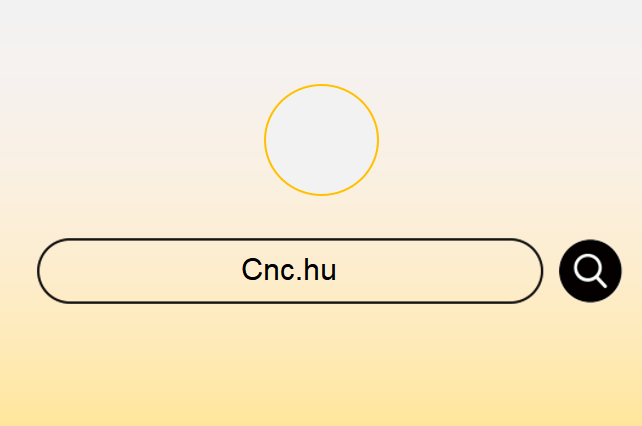This screenshot has width=642, height=426.
Task: Click the magnifier icon beside the search bar
Action: [590, 271]
